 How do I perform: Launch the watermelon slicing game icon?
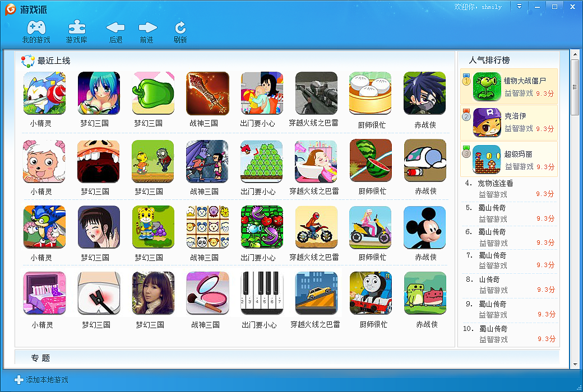click(371, 161)
